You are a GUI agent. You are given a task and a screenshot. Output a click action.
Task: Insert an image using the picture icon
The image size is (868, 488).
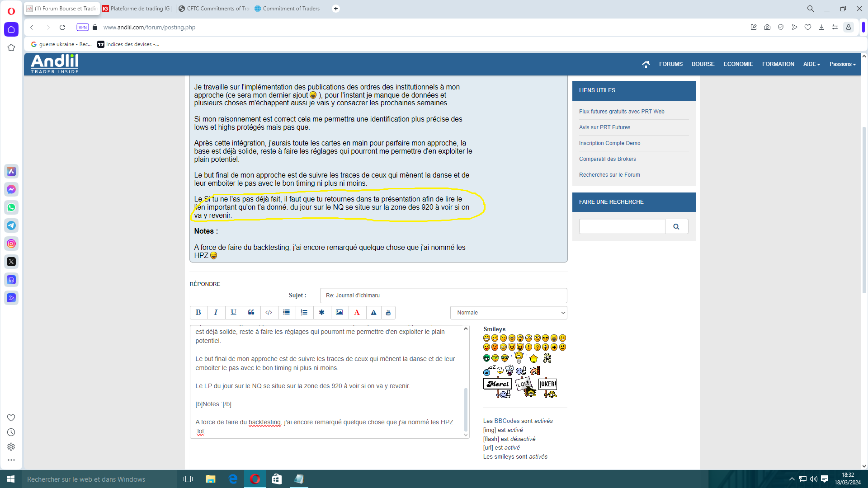coord(339,313)
